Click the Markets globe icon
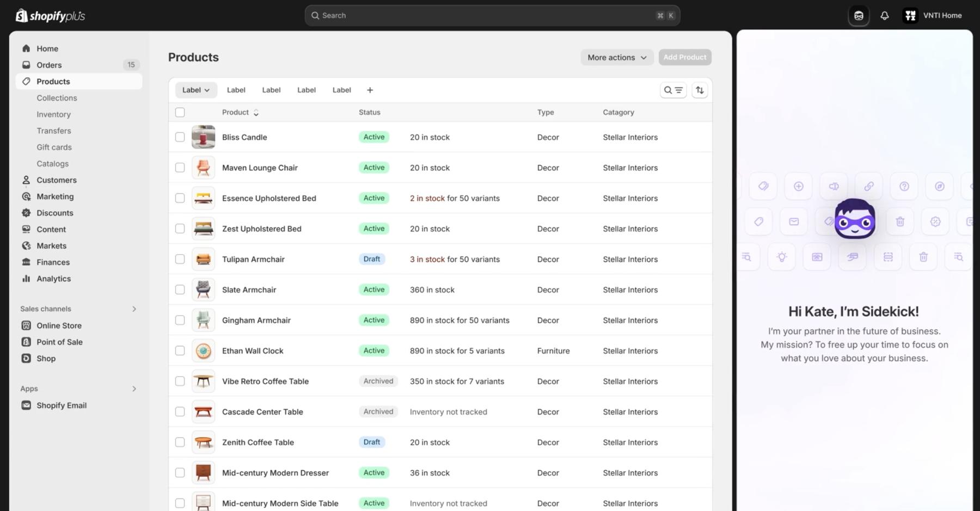The image size is (980, 511). [26, 245]
